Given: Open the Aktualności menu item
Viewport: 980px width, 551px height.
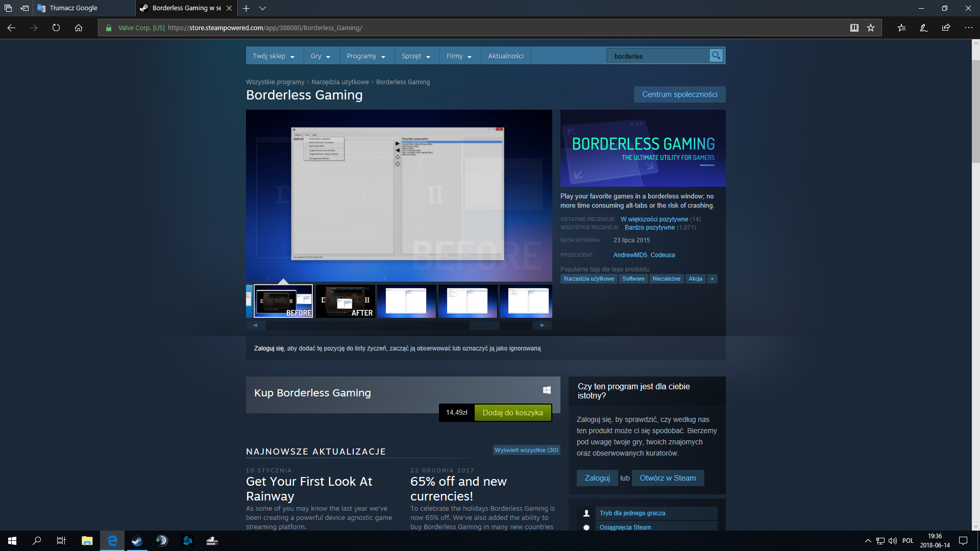Looking at the screenshot, I should 505,56.
